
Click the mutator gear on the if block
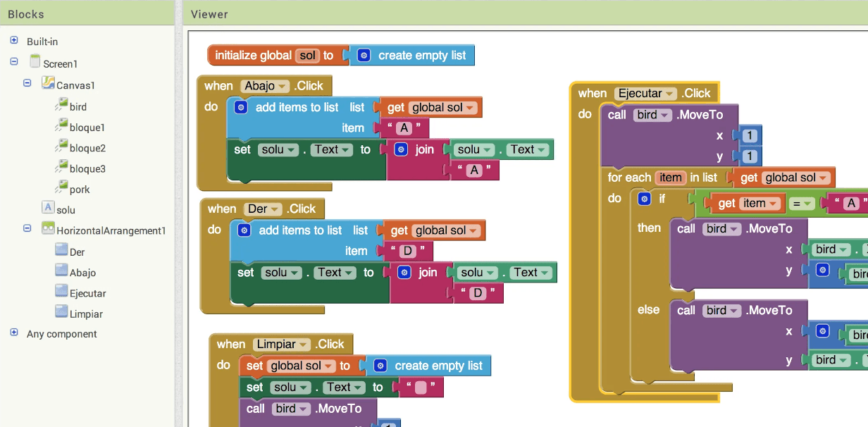coord(644,199)
